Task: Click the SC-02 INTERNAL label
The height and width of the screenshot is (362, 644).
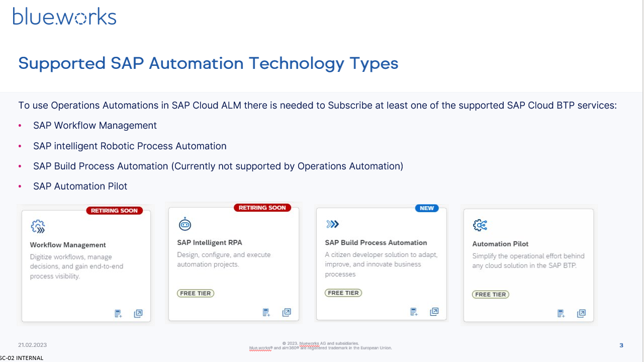Action: pos(22,357)
